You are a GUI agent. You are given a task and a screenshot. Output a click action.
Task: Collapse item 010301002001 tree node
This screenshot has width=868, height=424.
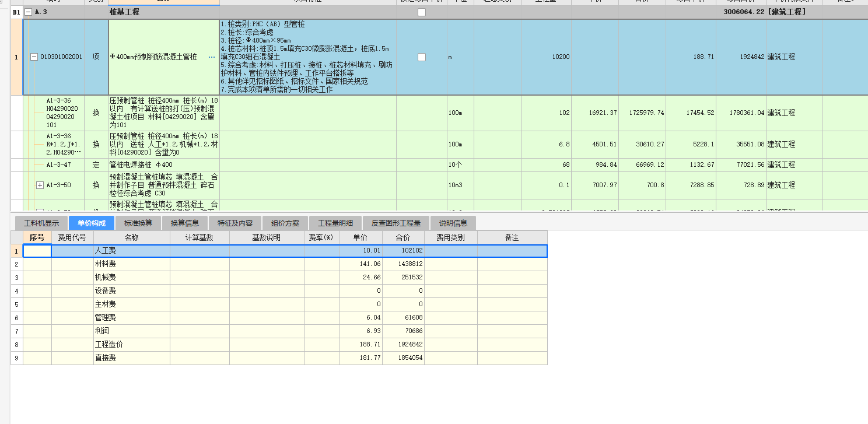[34, 57]
